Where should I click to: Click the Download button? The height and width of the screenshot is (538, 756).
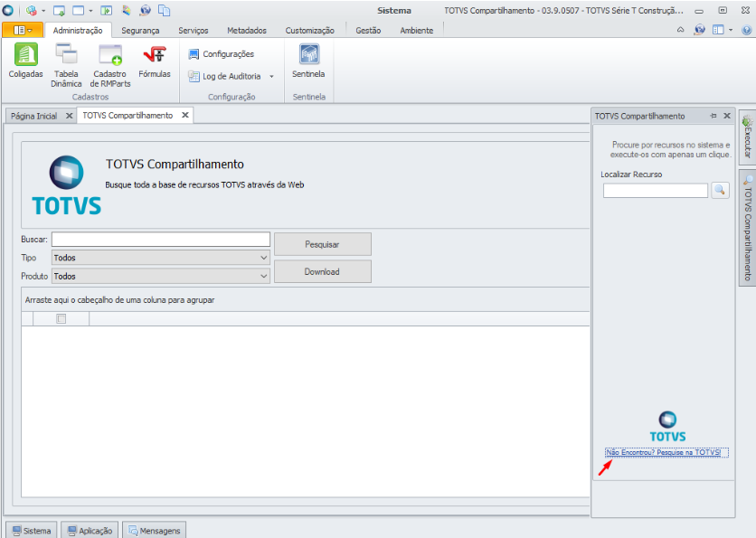click(x=323, y=272)
